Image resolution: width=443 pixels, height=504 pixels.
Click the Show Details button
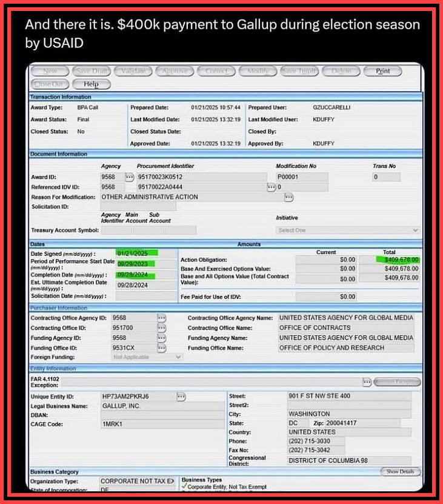[400, 472]
